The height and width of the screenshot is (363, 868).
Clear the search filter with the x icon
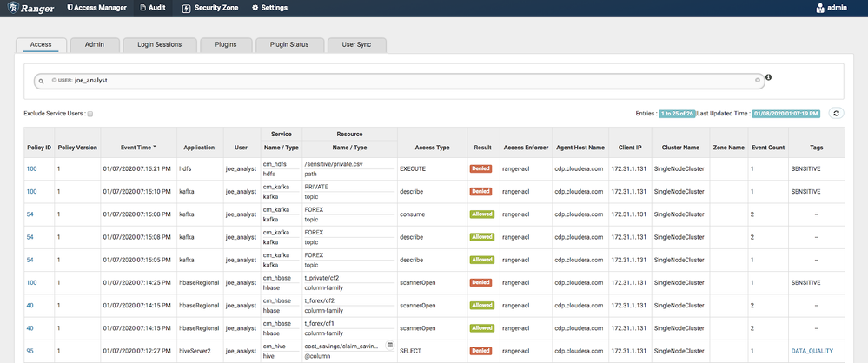[757, 80]
